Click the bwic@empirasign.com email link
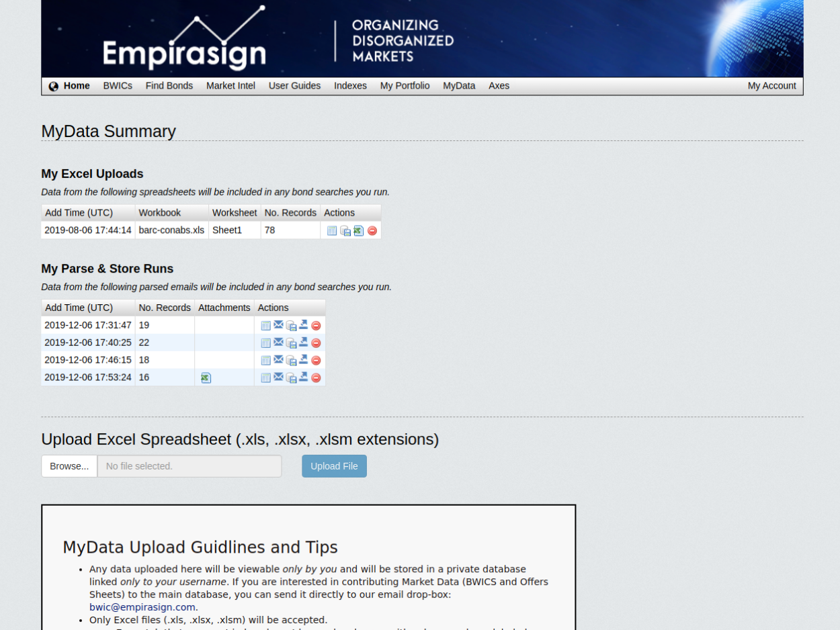This screenshot has width=840, height=630. [142, 607]
